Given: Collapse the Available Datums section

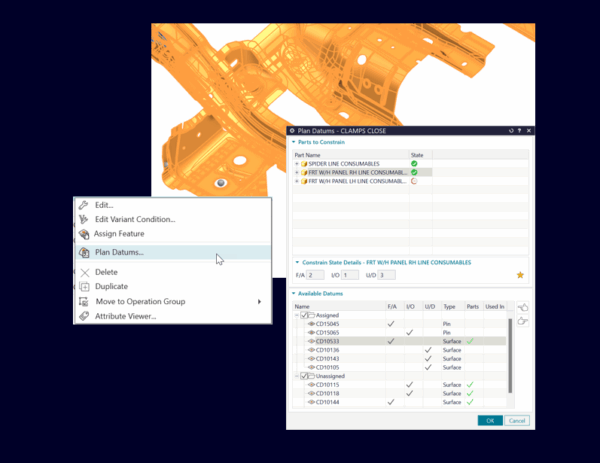Looking at the screenshot, I should [294, 293].
